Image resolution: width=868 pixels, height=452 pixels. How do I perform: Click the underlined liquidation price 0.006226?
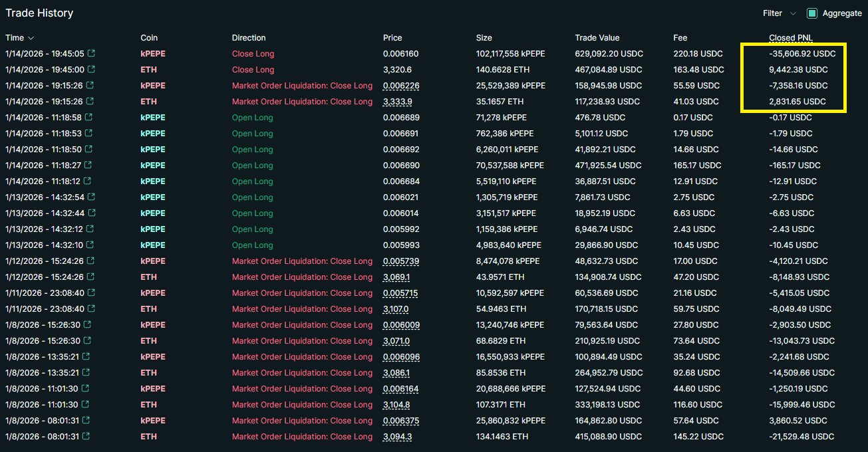400,86
